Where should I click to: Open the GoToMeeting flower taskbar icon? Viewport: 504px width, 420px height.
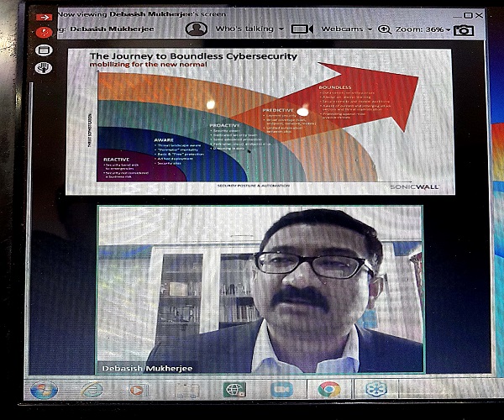pos(376,389)
